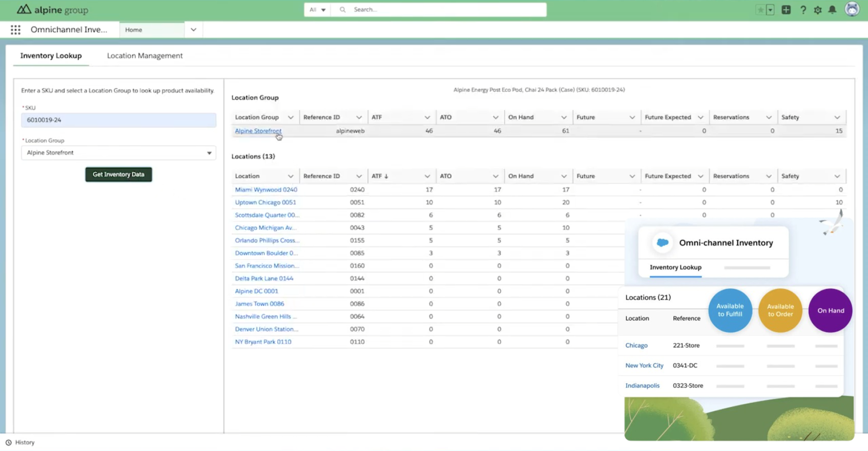The height and width of the screenshot is (451, 868).
Task: Switch to the Inventory Lookup tab
Action: click(x=51, y=56)
